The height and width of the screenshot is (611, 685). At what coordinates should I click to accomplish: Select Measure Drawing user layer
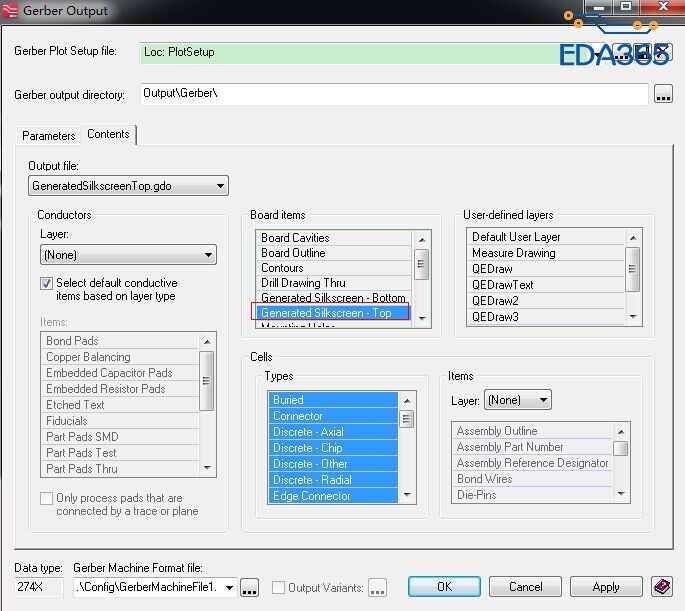(546, 253)
